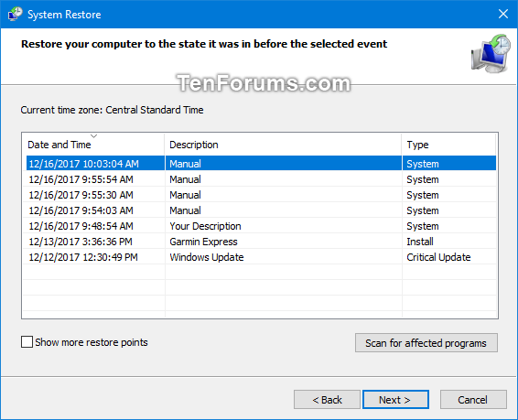The width and height of the screenshot is (518, 420).
Task: Click the monitor with clock restore icon
Action: (x=491, y=53)
